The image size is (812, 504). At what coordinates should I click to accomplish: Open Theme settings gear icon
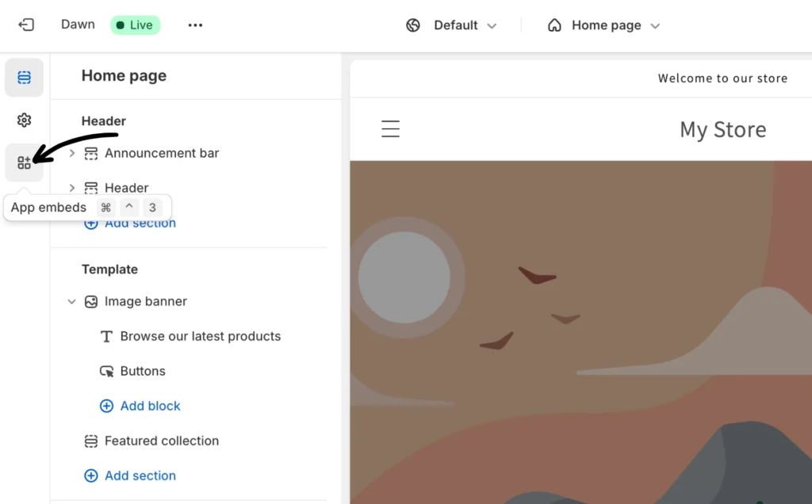[24, 120]
